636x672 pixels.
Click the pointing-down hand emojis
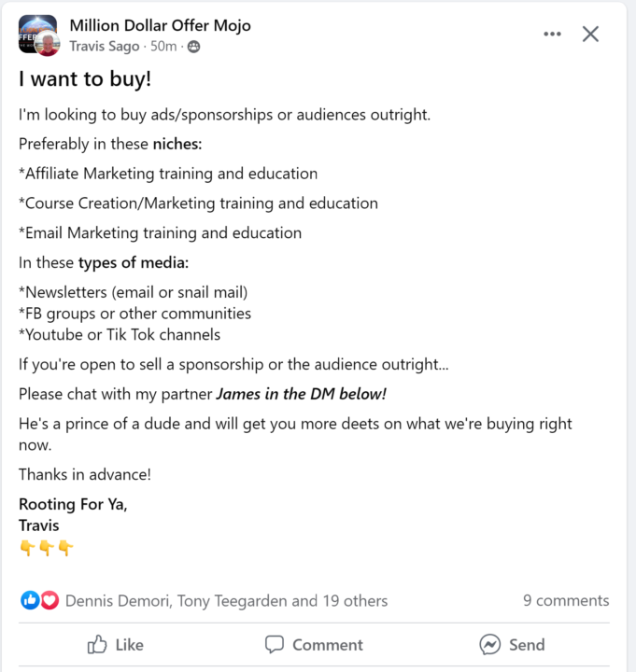(x=47, y=549)
